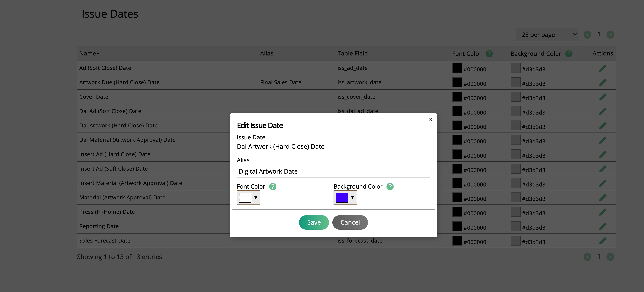Click gray background swatch for Press (In-Home) Date
This screenshot has width=644, height=292.
coord(515,212)
